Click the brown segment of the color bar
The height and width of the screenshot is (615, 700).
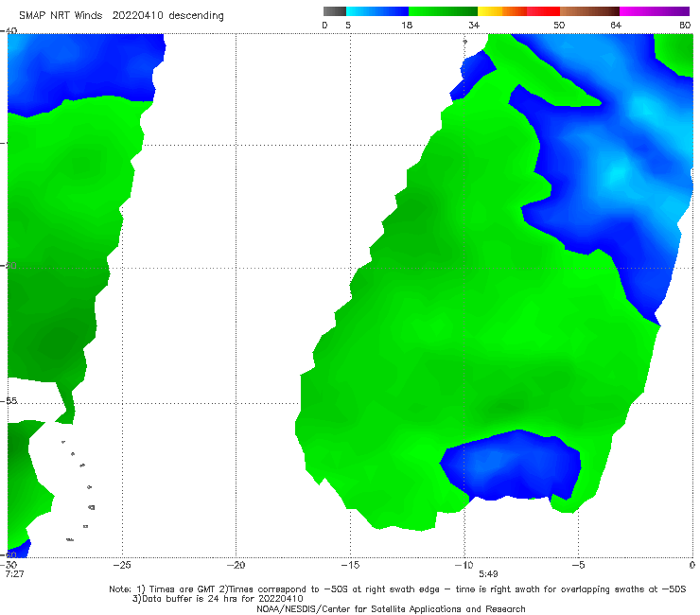(x=589, y=11)
